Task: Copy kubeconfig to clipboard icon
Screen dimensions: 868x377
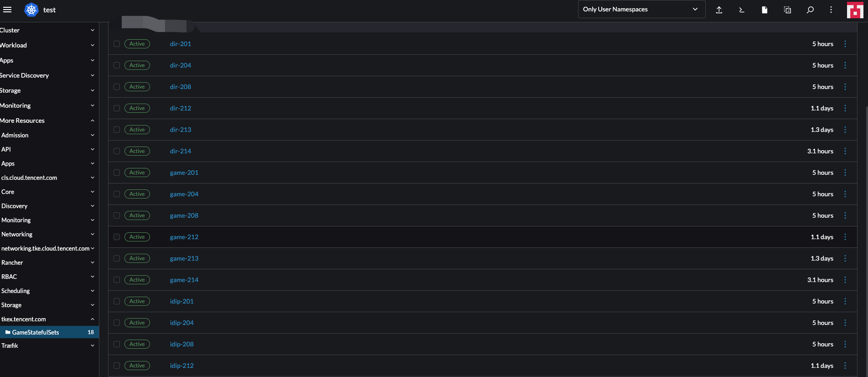Action: point(787,10)
